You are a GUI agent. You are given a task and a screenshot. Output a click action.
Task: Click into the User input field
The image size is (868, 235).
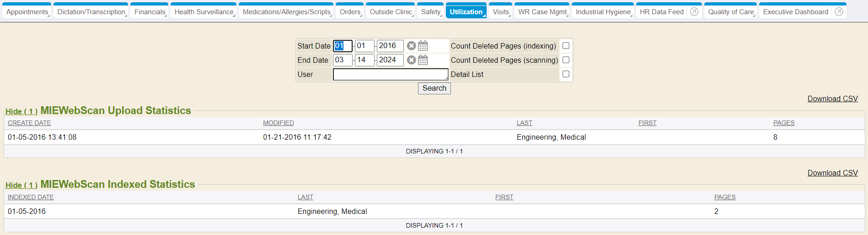coord(390,74)
